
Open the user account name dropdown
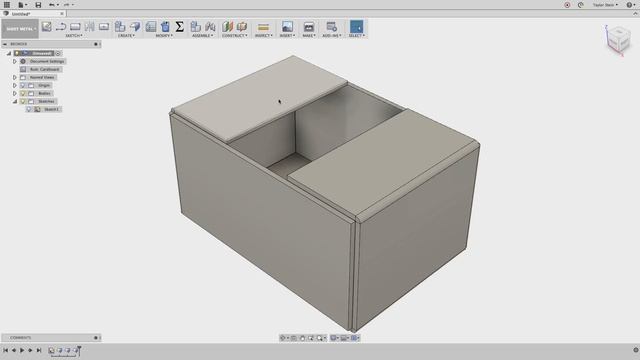tap(605, 5)
